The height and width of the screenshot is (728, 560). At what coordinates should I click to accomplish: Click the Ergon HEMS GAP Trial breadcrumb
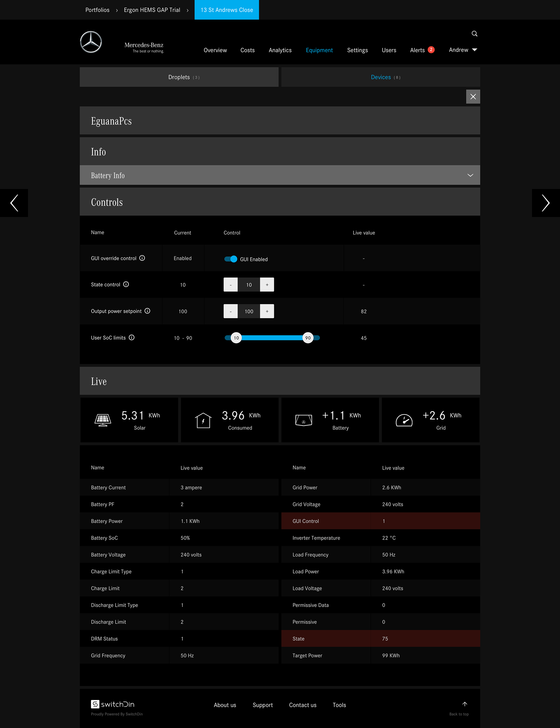click(x=152, y=10)
